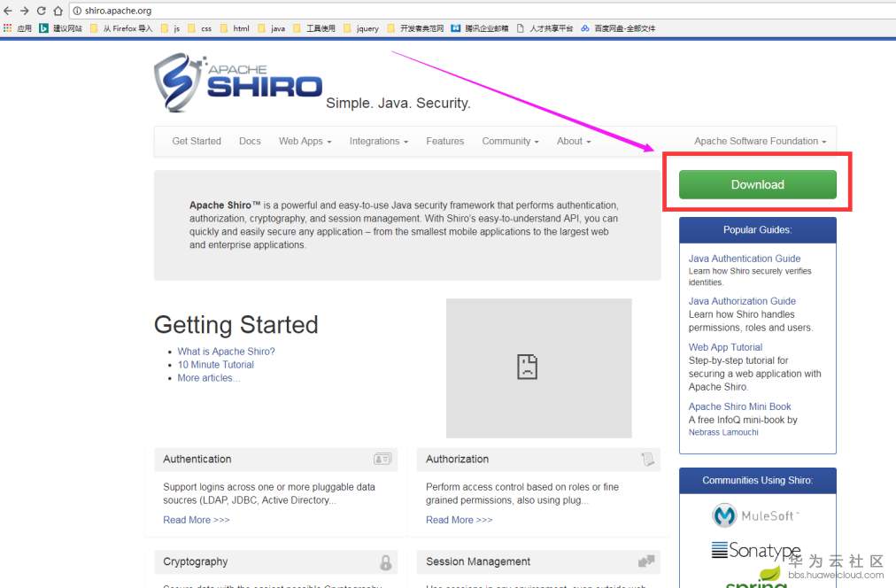Click the Session Management icon
This screenshot has width=896, height=588.
[x=646, y=561]
